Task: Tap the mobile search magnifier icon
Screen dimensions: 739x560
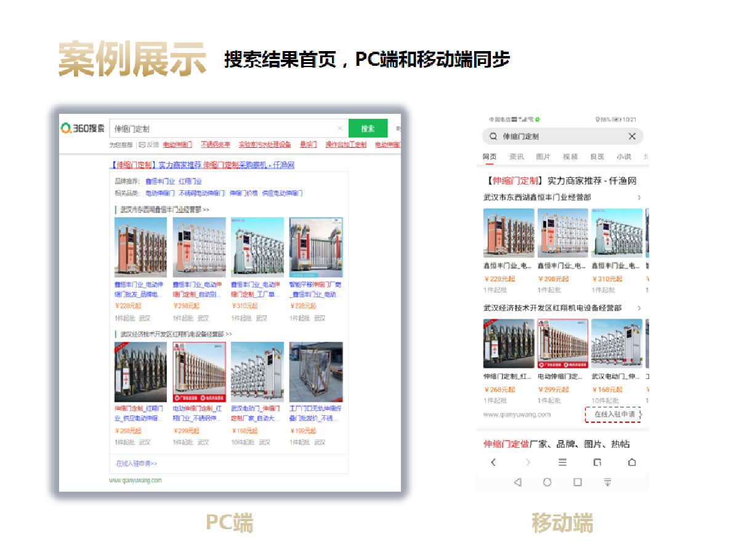Action: 493,137
